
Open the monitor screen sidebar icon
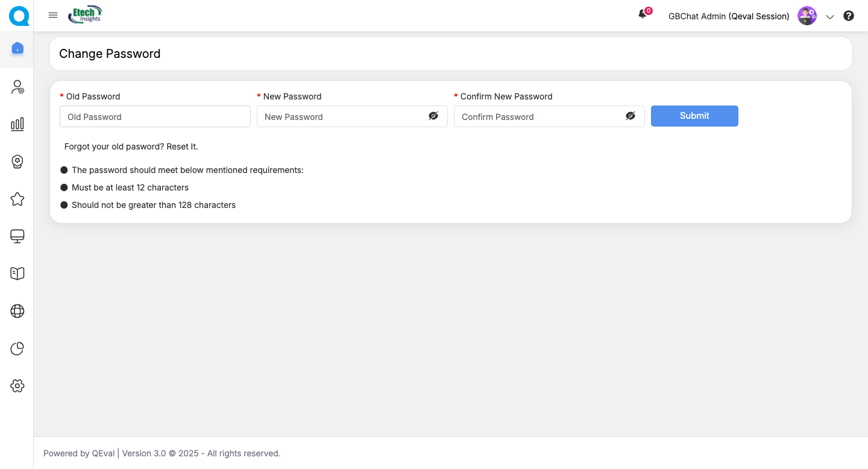17,236
